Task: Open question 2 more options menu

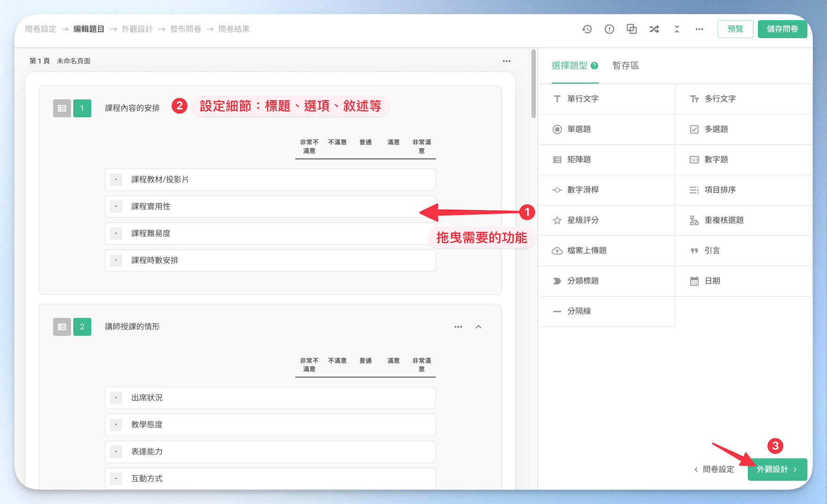Action: [x=458, y=327]
